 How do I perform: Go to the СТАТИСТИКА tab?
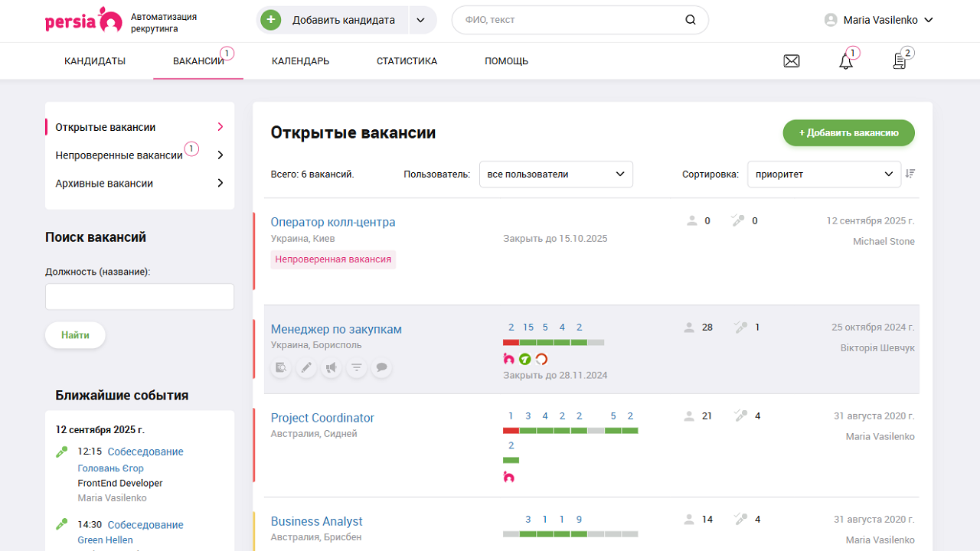click(x=407, y=61)
